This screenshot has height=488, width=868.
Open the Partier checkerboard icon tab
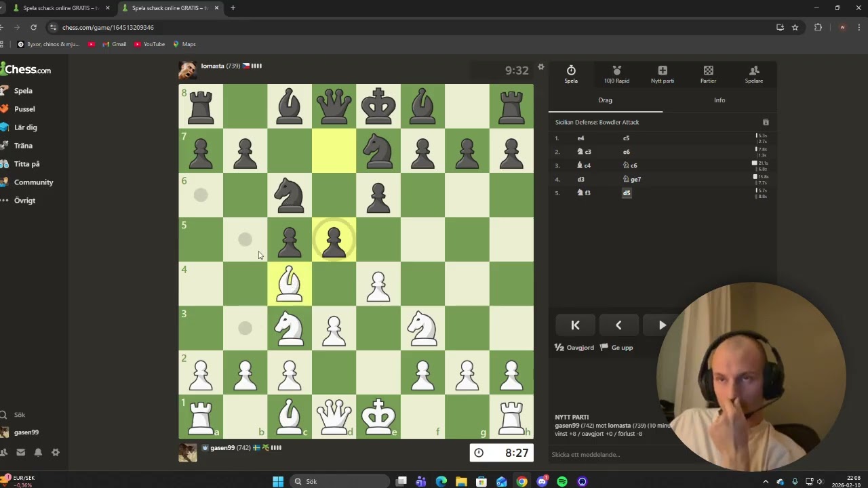tap(708, 75)
